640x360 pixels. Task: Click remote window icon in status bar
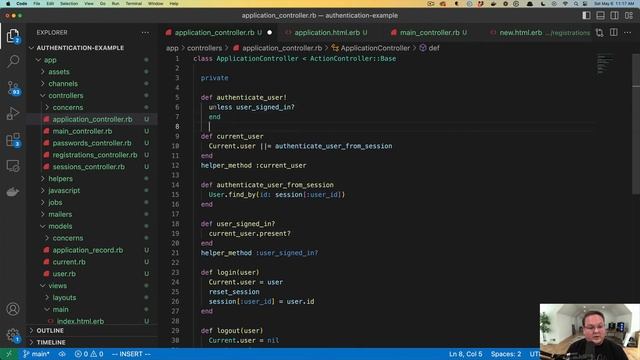coord(9,354)
